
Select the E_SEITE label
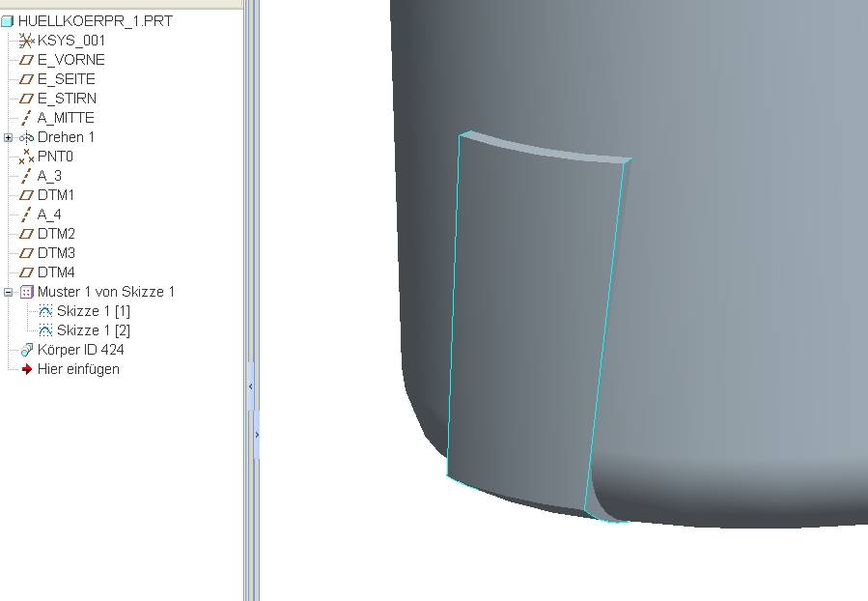click(66, 79)
